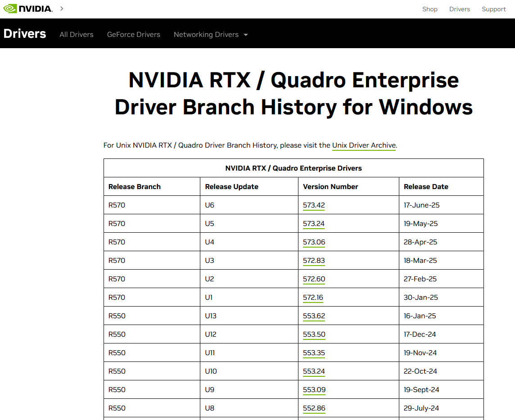Click the date 29-July-24
515x420 pixels.
421,408
